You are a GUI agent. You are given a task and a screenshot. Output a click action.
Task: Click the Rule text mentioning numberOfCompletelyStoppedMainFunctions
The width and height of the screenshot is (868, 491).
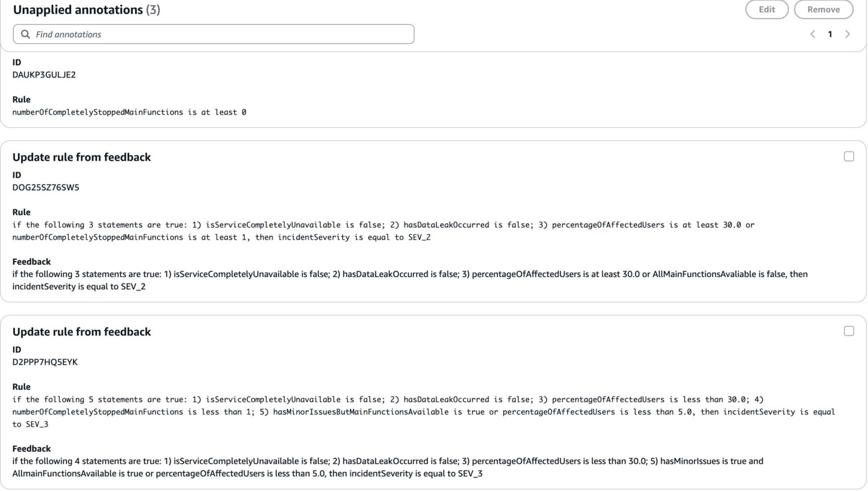pyautogui.click(x=129, y=112)
